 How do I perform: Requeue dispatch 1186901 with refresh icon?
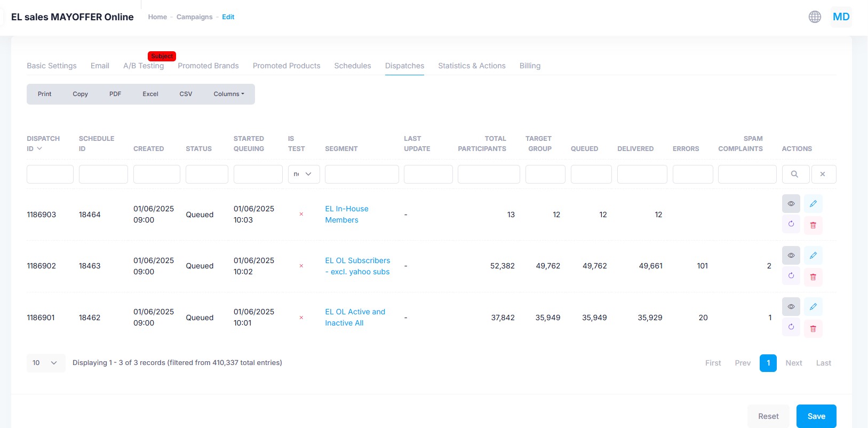click(x=791, y=327)
